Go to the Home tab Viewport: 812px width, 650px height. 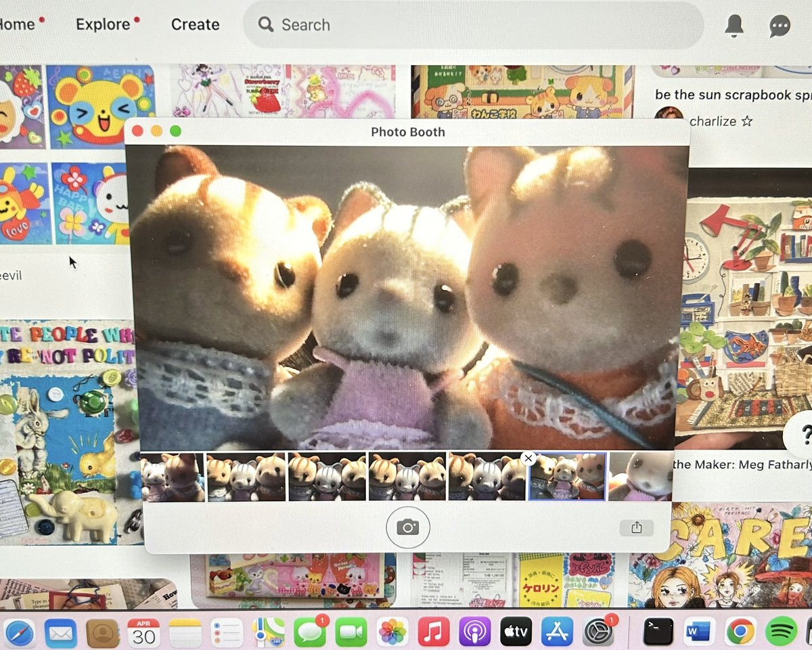coord(15,24)
